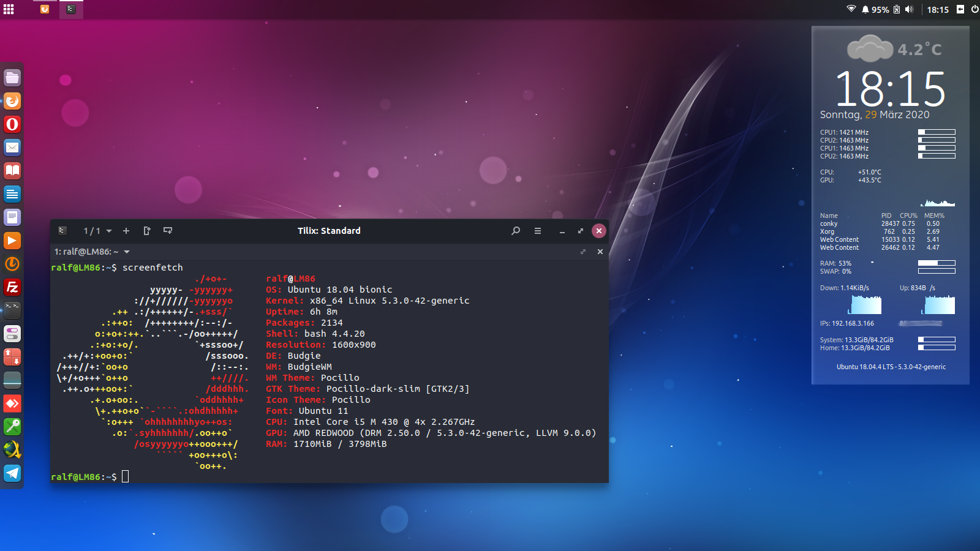The height and width of the screenshot is (551, 980).
Task: Open the scanner dock icon
Action: [x=12, y=380]
